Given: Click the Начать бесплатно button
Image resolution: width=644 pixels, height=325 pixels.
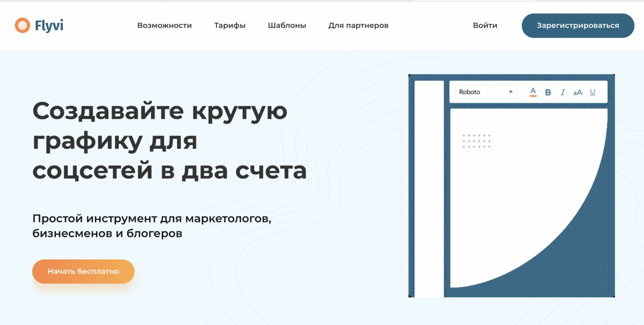Looking at the screenshot, I should pyautogui.click(x=83, y=271).
